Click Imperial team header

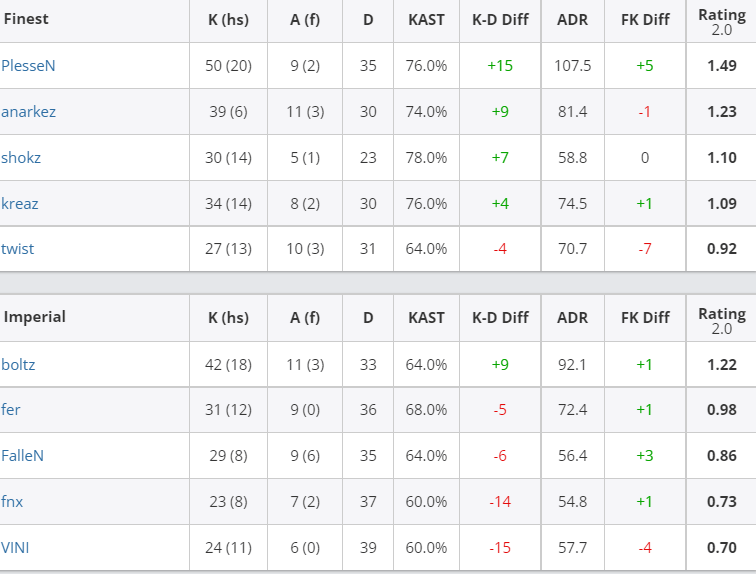(x=35, y=317)
